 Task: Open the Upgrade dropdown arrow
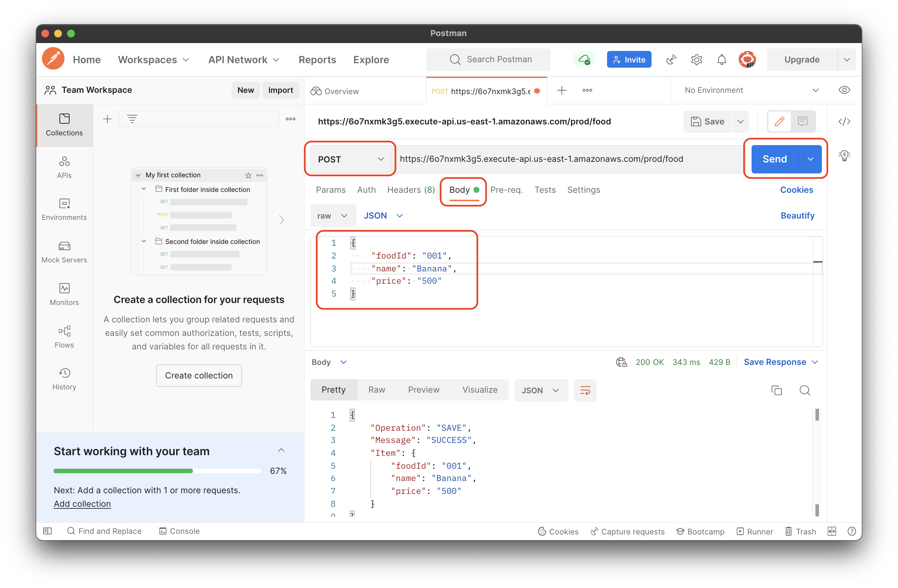click(847, 60)
